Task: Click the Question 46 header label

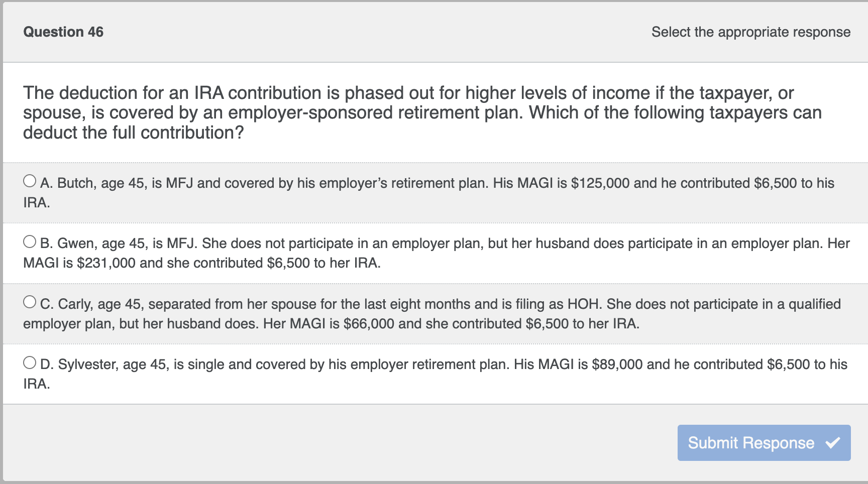Action: tap(63, 32)
